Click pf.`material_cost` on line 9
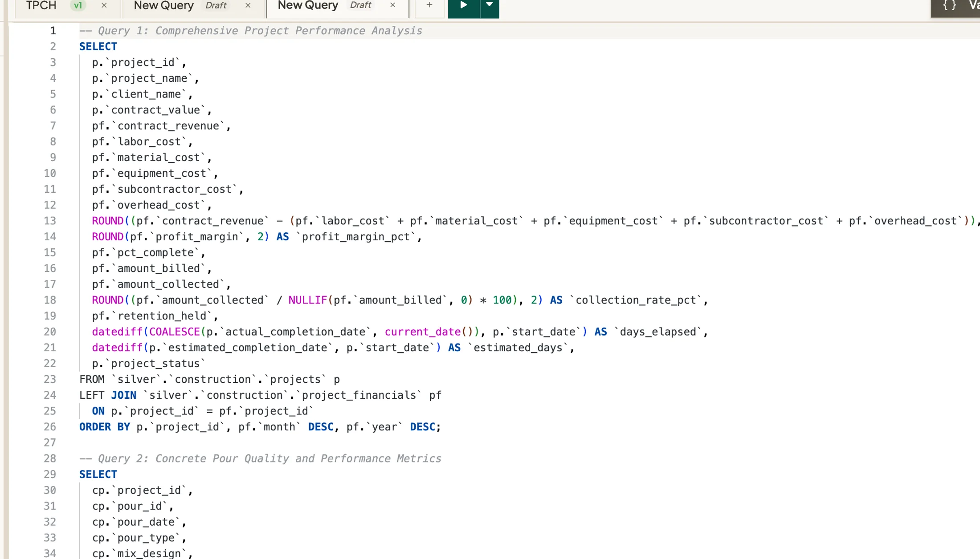Screen dimensions: 980x559 [151, 158]
